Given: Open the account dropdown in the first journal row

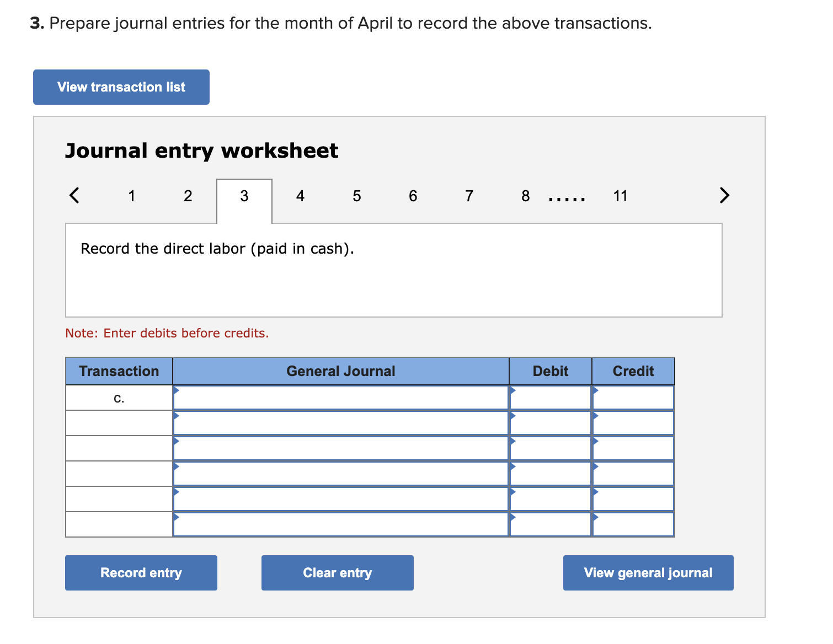Looking at the screenshot, I should pos(340,397).
